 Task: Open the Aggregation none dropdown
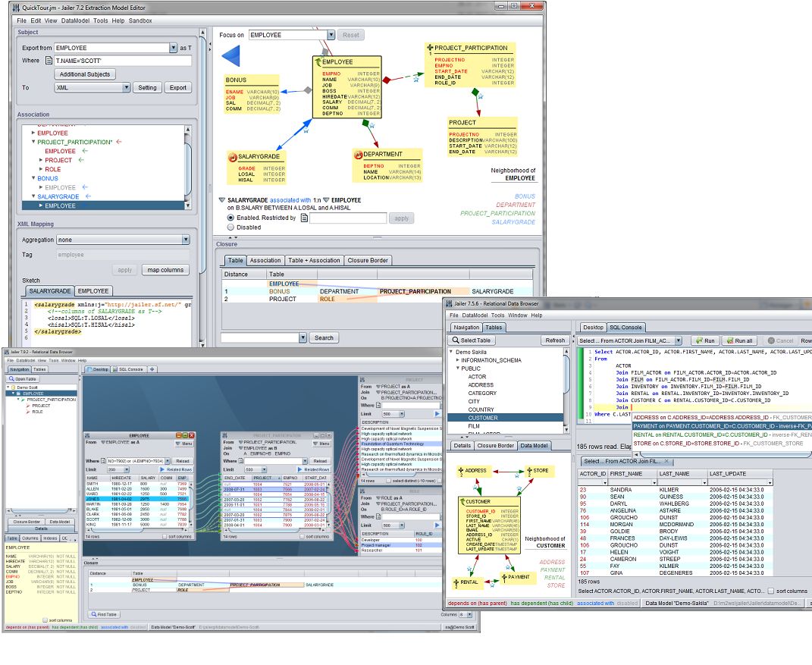186,240
